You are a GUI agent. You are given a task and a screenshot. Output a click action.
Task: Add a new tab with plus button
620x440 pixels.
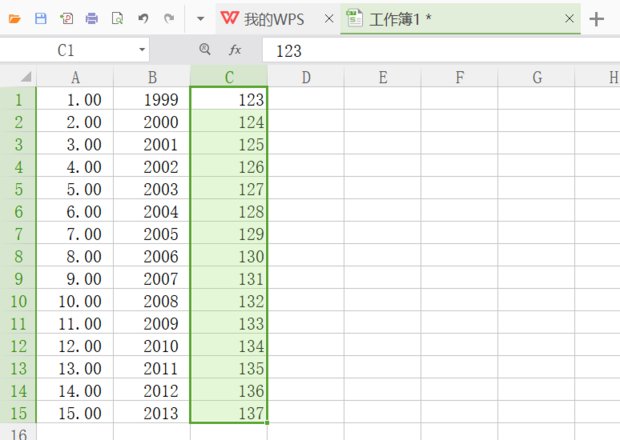tap(597, 18)
